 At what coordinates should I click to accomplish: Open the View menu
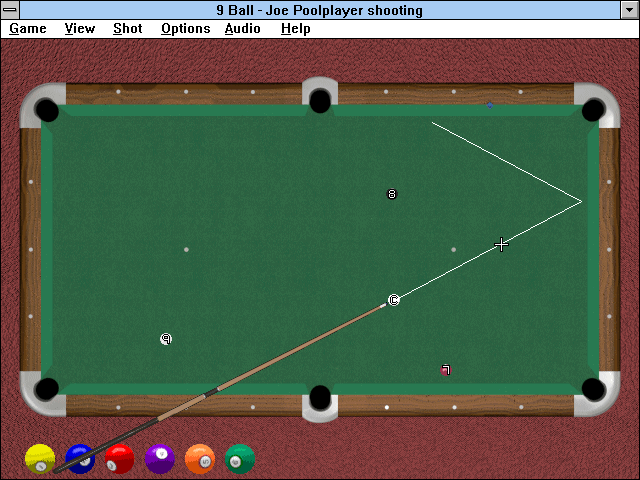(x=80, y=29)
